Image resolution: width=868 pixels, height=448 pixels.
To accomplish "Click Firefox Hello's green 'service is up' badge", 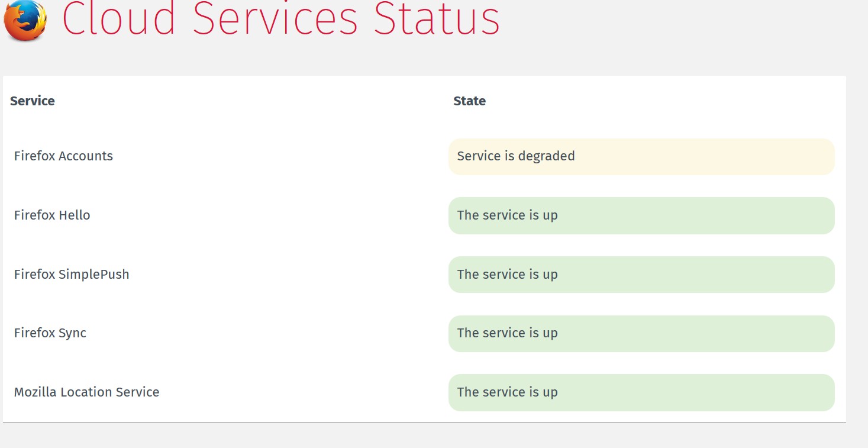I will tap(641, 215).
